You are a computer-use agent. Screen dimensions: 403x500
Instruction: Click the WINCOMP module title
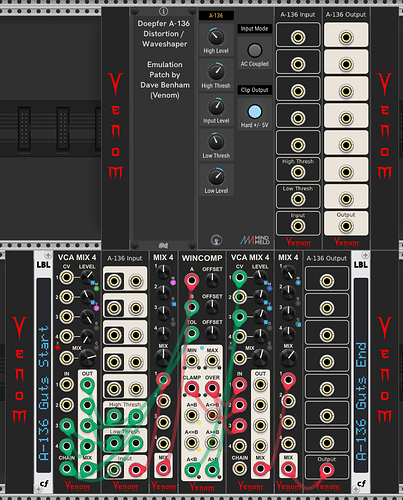coord(202,258)
